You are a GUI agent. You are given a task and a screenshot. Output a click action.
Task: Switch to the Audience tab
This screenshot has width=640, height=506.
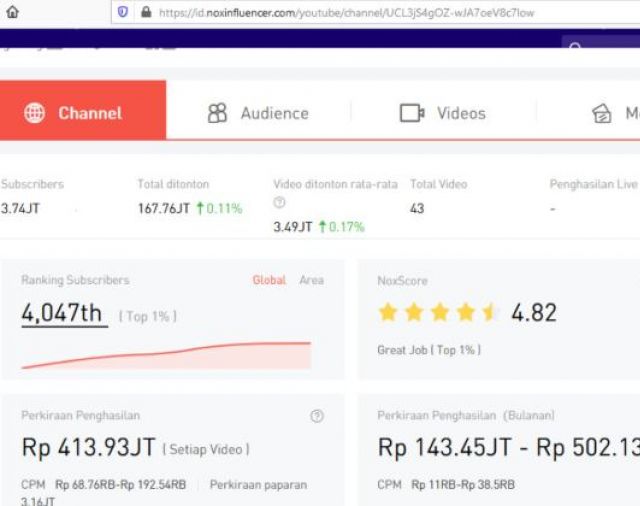pos(258,113)
